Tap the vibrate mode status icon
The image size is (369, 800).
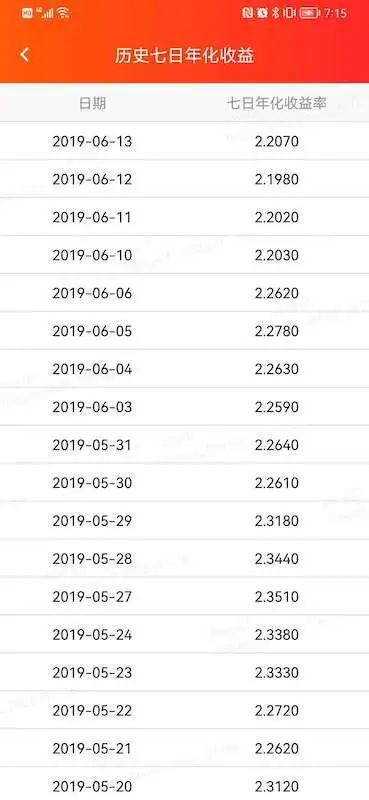pyautogui.click(x=289, y=13)
